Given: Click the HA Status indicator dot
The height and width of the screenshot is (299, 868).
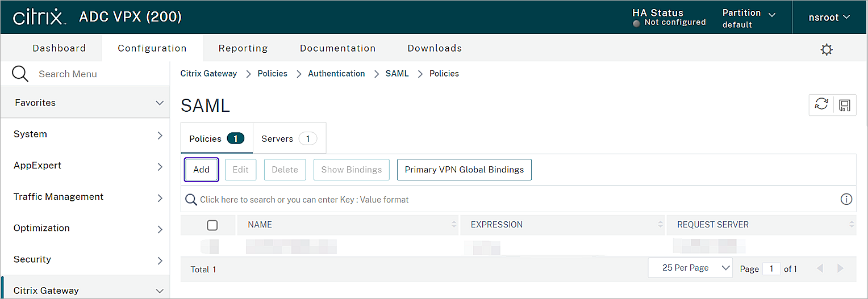Looking at the screenshot, I should pos(636,23).
